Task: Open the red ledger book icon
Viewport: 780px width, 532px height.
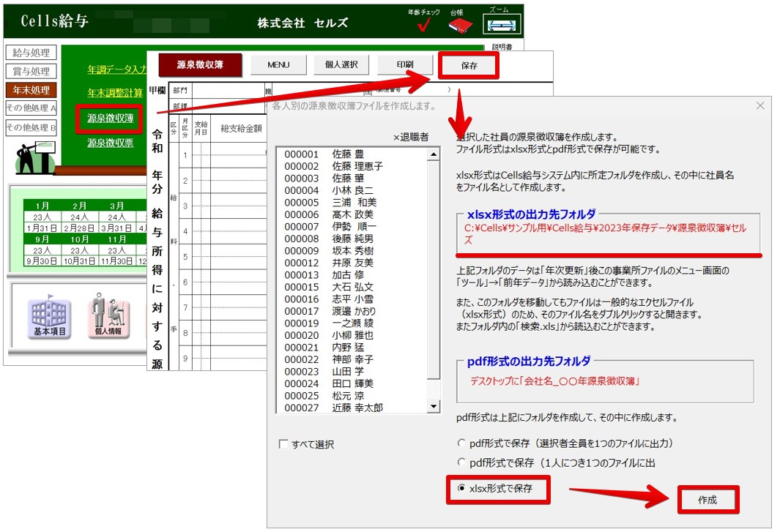Action: tap(460, 26)
